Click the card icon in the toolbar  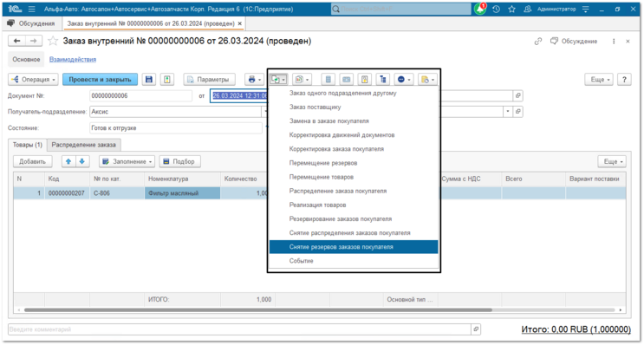tap(346, 79)
